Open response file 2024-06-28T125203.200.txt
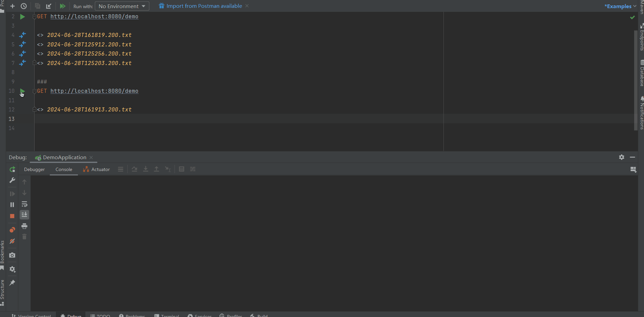Viewport: 644px width, 317px height. pos(89,63)
